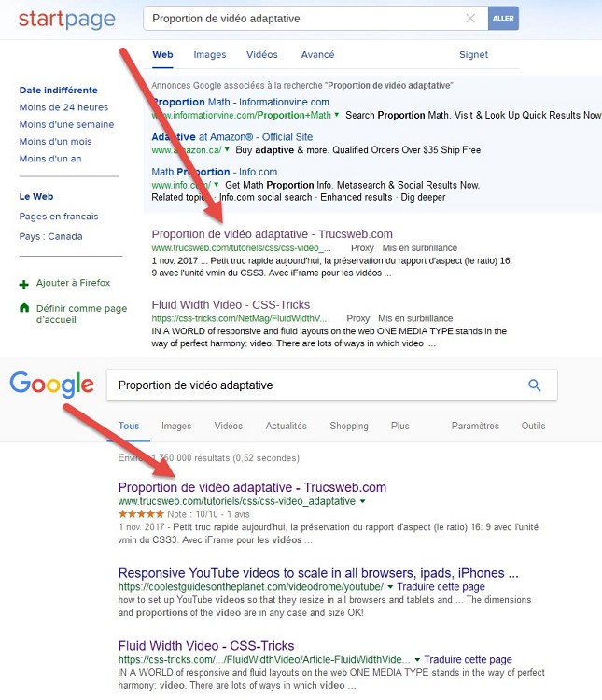The image size is (602, 700).
Task: Click Traduire cette page for CSS-Tricks result
Action: coord(468,659)
